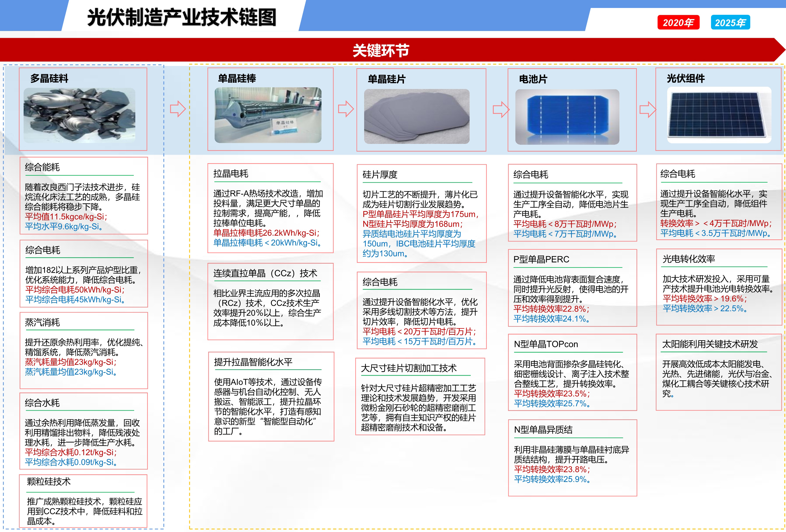Viewport: 786px width, 532px height.
Task: Click the text 平均综合电耗50kWh/kg-Si
Action: click(75, 289)
